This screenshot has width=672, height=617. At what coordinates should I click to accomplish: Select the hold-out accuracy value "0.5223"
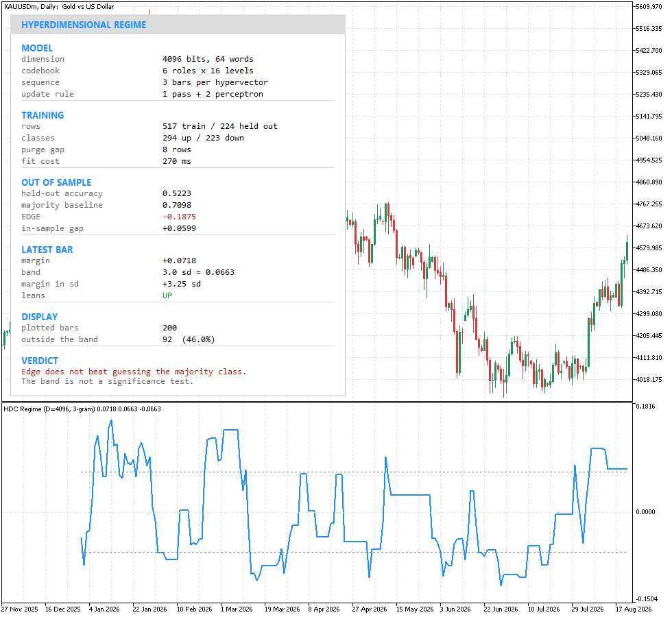point(177,193)
